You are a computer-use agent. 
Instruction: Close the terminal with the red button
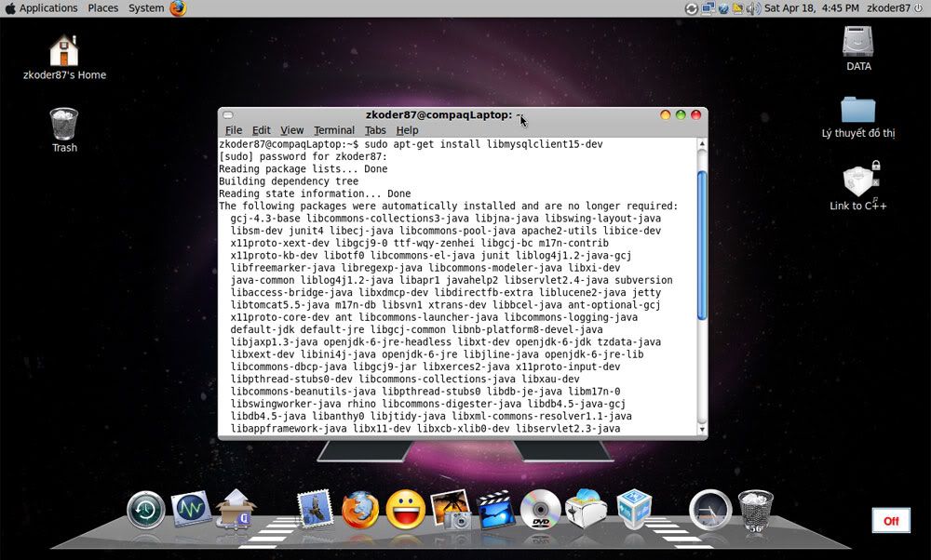tap(696, 115)
